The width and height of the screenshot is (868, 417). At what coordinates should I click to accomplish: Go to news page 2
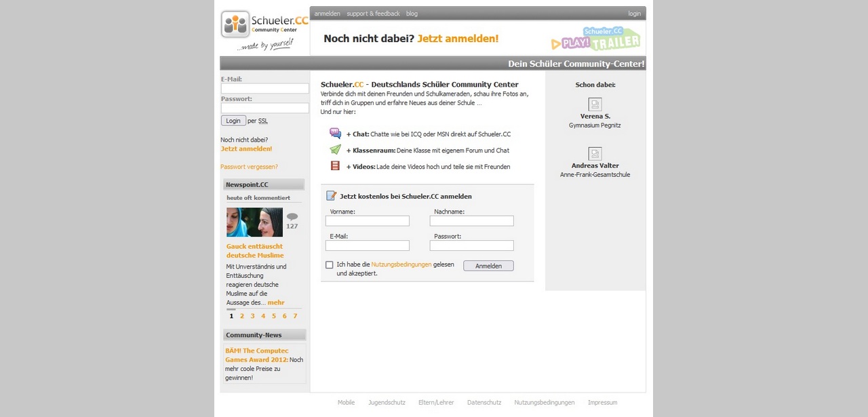tap(242, 316)
